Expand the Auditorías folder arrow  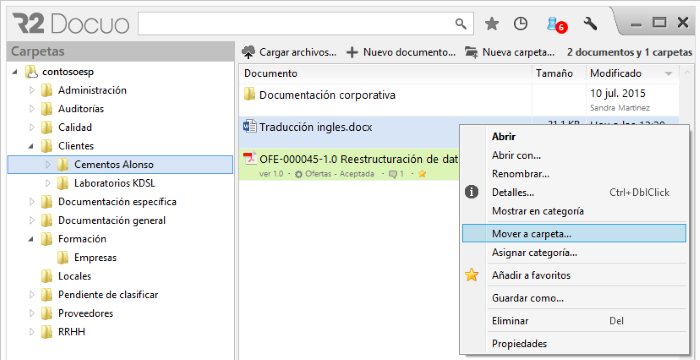(x=31, y=109)
